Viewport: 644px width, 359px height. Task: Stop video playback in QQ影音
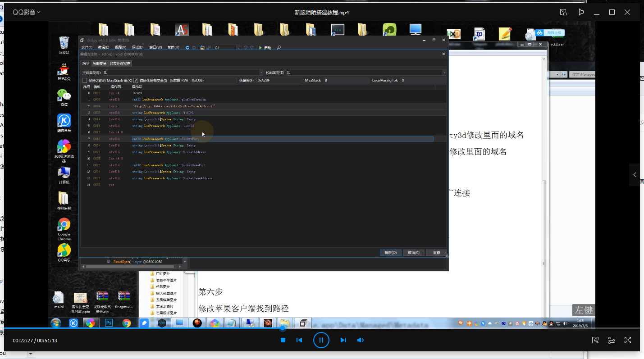coord(283,340)
